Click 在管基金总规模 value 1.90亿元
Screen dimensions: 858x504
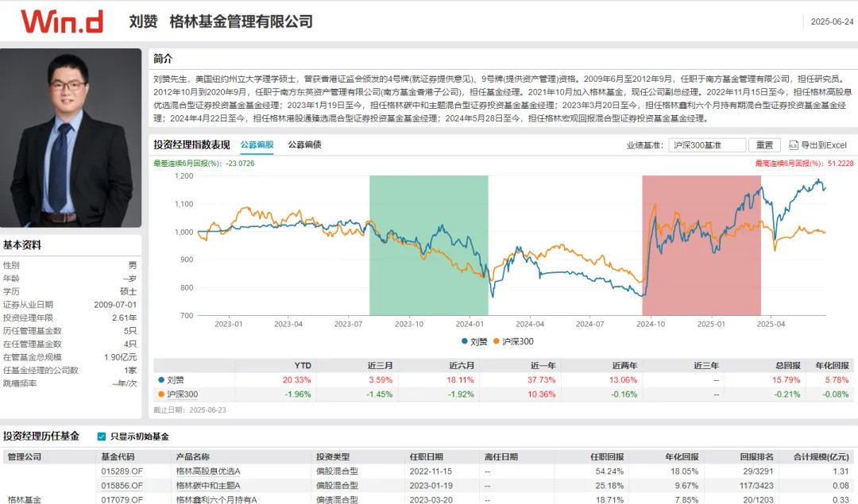(121, 357)
